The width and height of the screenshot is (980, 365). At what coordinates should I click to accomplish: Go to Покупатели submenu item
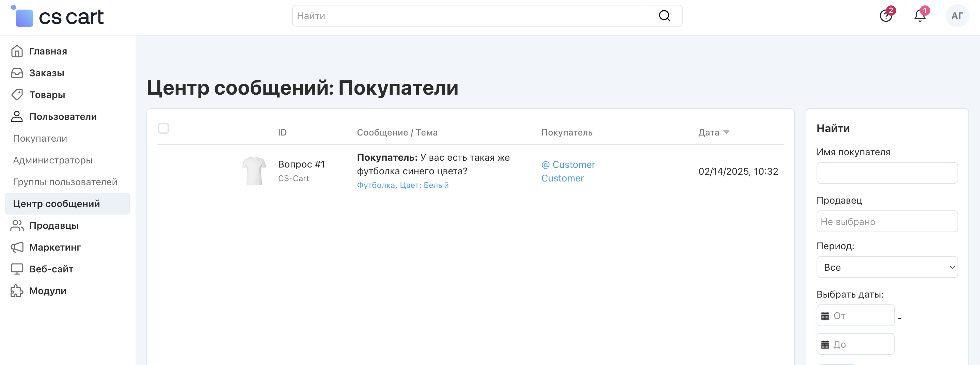pyautogui.click(x=40, y=138)
